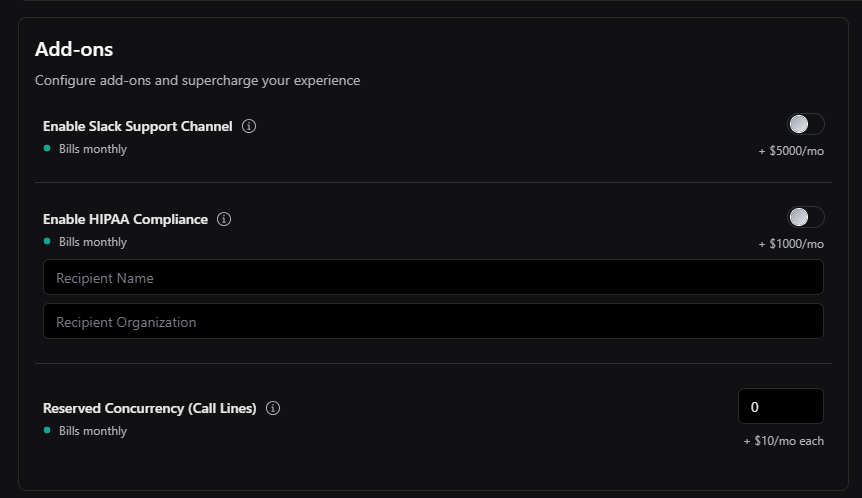The height and width of the screenshot is (498, 862).
Task: Select the Reserved Concurrency number input
Action: point(780,407)
